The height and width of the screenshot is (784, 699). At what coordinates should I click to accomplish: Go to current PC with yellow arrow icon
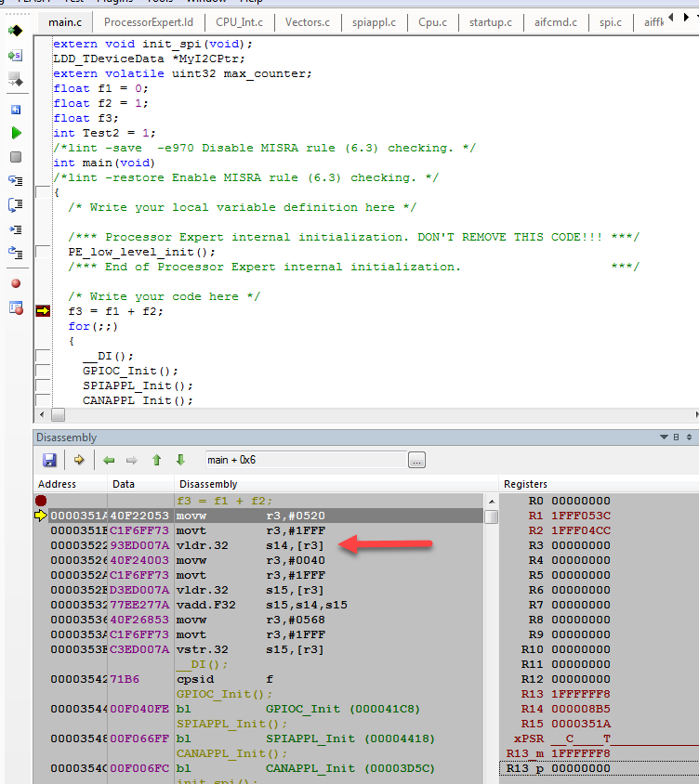click(79, 460)
